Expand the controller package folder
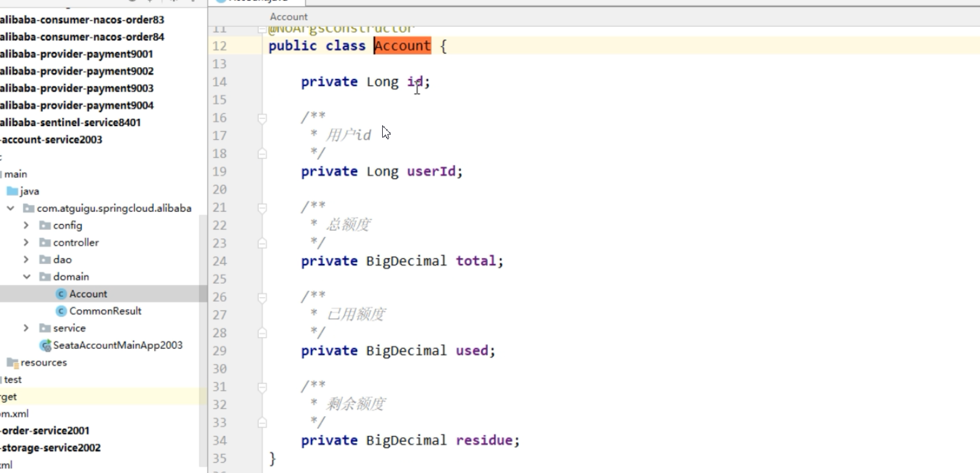The height and width of the screenshot is (473, 980). [26, 243]
